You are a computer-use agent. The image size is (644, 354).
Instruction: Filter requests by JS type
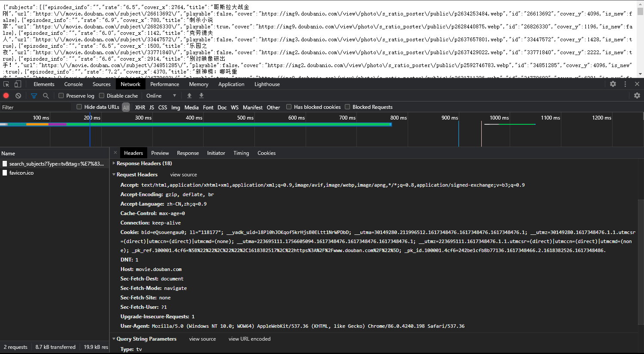coord(152,107)
